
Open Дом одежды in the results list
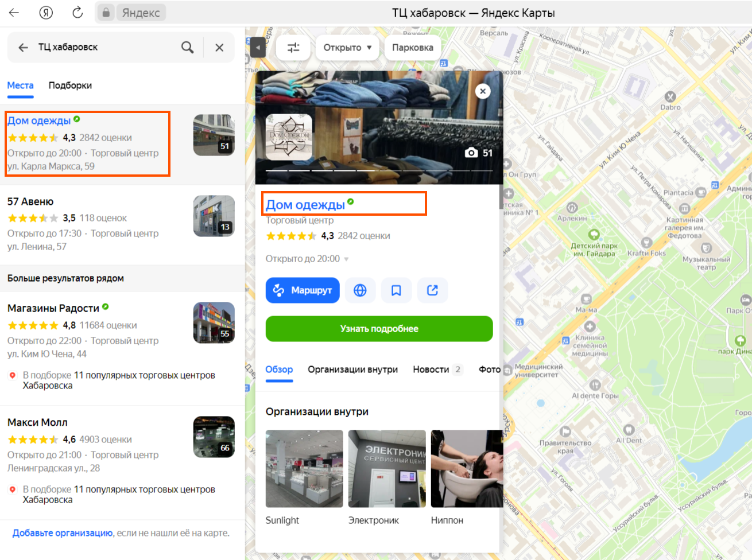[39, 120]
